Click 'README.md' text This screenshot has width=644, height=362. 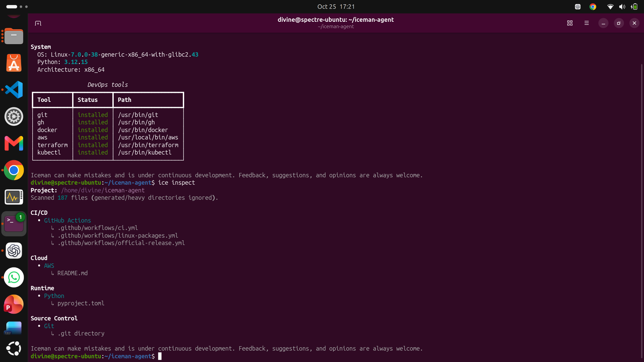click(72, 273)
